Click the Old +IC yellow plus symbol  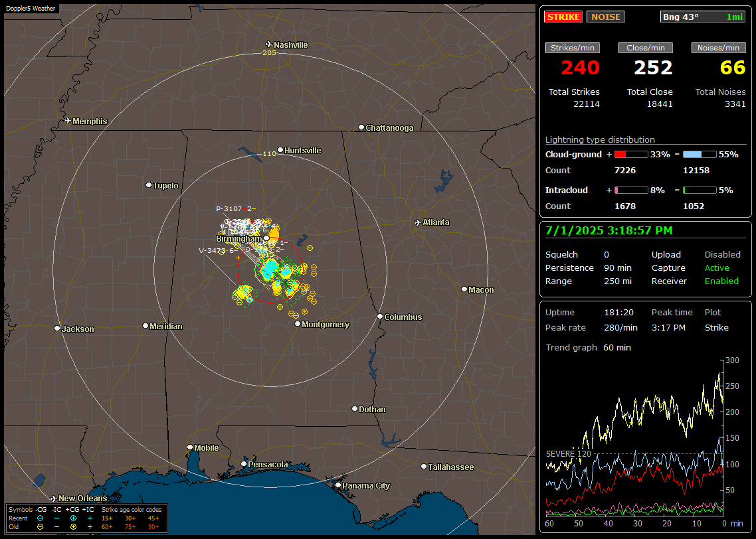click(x=90, y=527)
